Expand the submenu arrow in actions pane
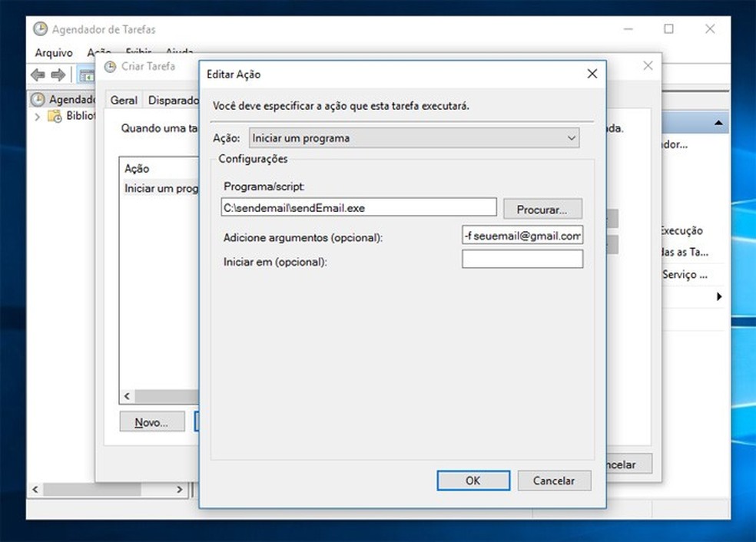Image resolution: width=756 pixels, height=542 pixels. point(719,296)
